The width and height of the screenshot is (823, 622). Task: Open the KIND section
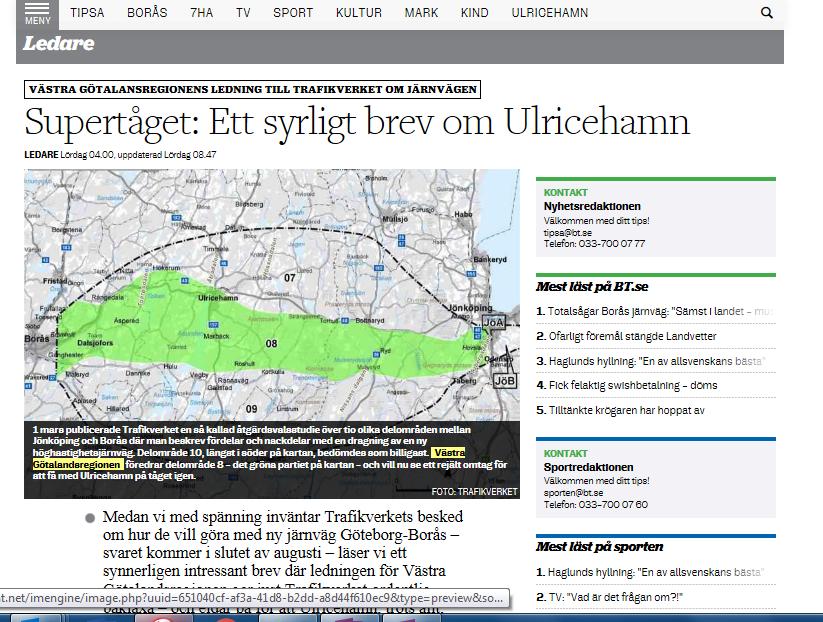tap(474, 13)
